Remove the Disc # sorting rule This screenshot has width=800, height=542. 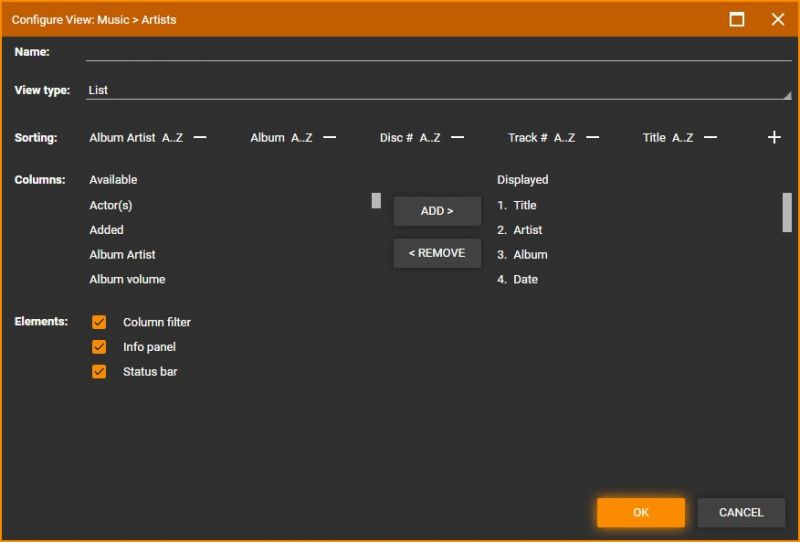(x=458, y=137)
